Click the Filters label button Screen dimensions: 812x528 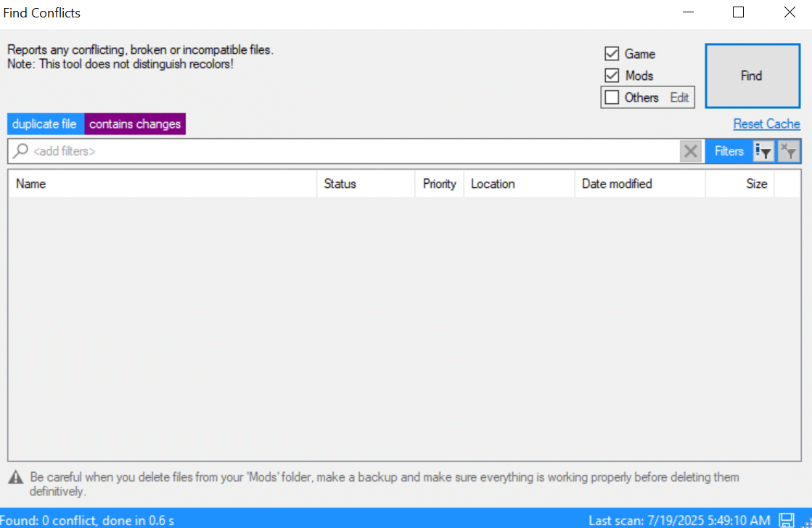[728, 151]
